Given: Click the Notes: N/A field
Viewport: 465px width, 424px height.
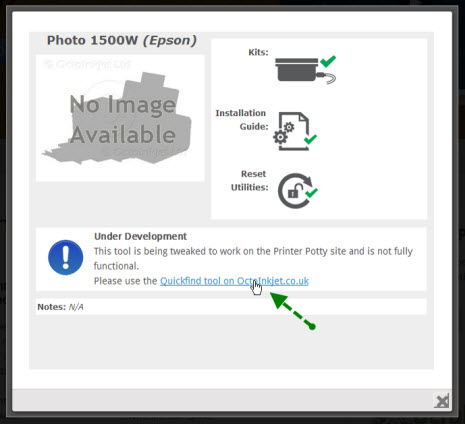Looking at the screenshot, I should point(231,307).
